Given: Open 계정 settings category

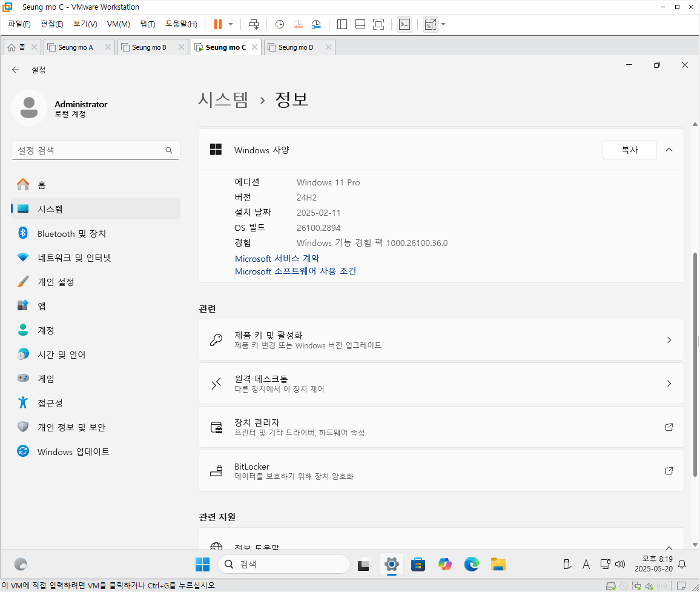Looking at the screenshot, I should (96, 330).
